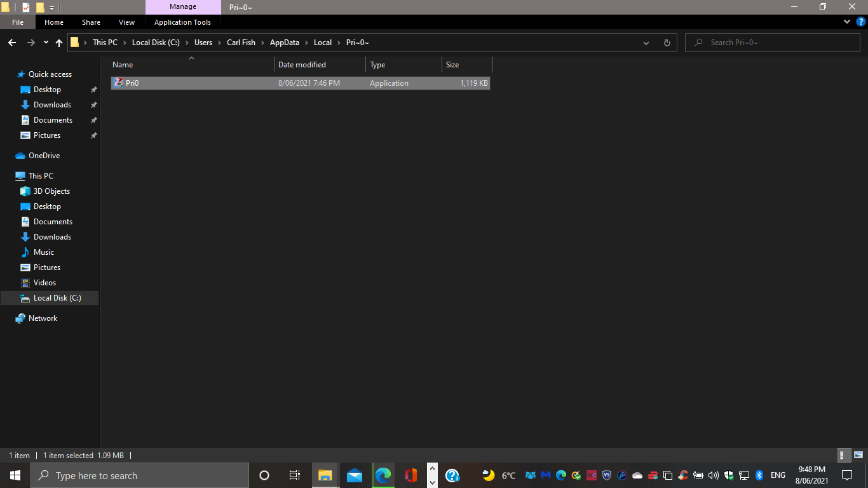868x488 pixels.
Task: Expand the ribbon with the chevron
Action: pyautogui.click(x=846, y=22)
